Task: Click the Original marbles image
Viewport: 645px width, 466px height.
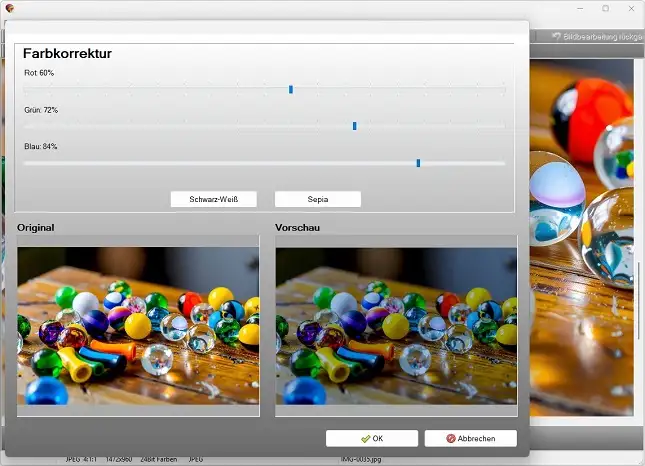Action: coord(138,326)
